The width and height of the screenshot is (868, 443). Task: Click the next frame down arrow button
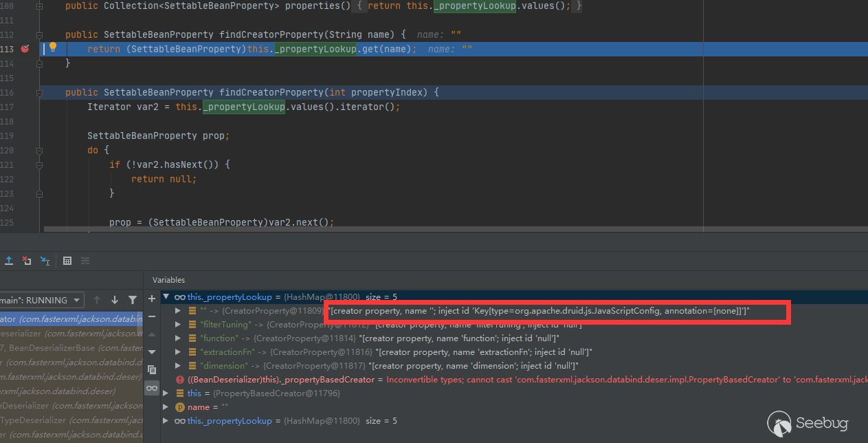pyautogui.click(x=115, y=300)
